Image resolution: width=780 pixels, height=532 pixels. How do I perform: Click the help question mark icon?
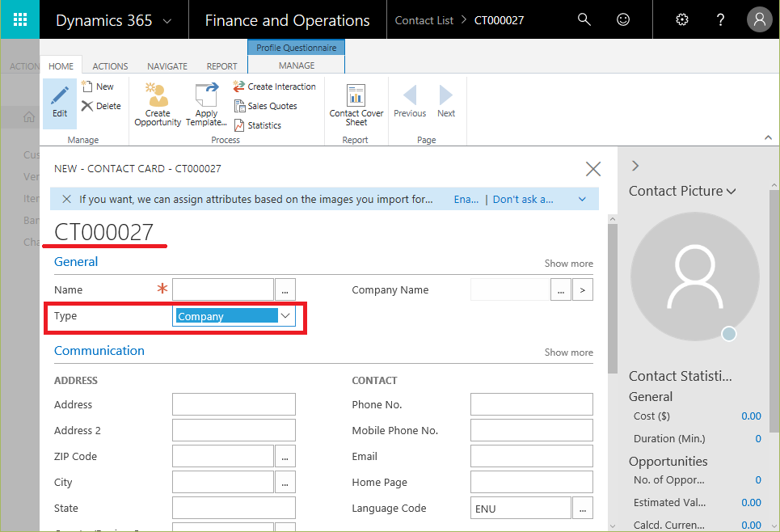720,19
